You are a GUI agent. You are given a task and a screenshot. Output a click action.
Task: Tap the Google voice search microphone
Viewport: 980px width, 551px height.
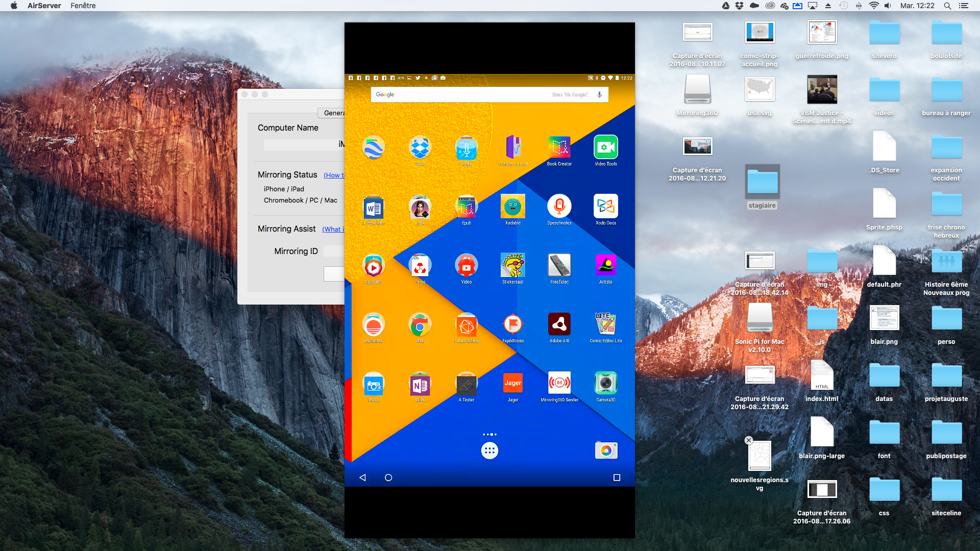tap(600, 94)
